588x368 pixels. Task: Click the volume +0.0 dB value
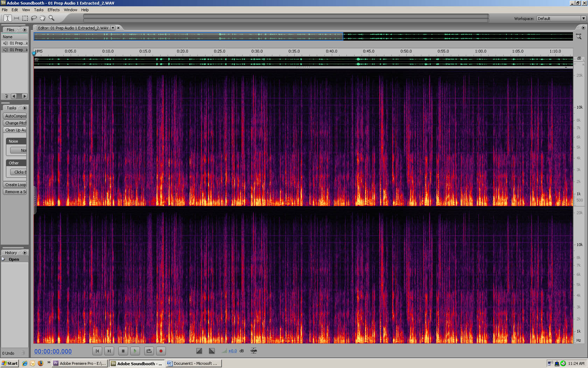coord(232,351)
